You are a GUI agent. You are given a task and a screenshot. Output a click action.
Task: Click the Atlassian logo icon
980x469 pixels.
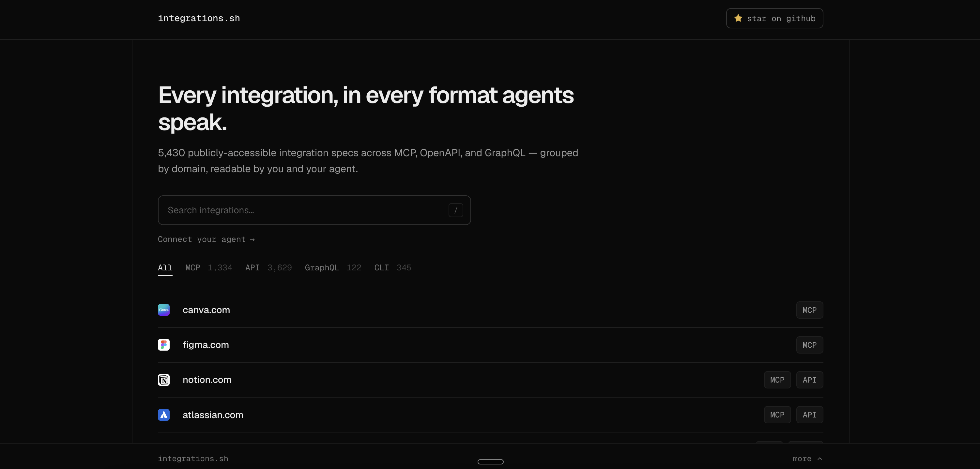[163, 415]
